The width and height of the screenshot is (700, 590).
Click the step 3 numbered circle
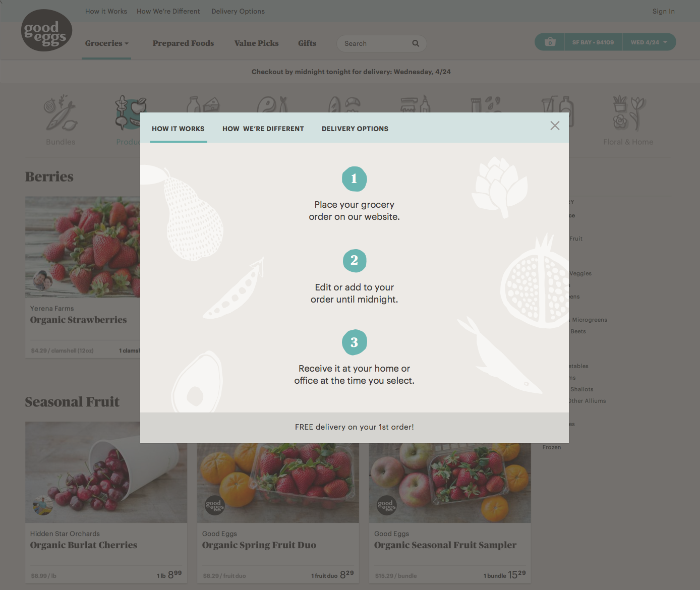[355, 342]
